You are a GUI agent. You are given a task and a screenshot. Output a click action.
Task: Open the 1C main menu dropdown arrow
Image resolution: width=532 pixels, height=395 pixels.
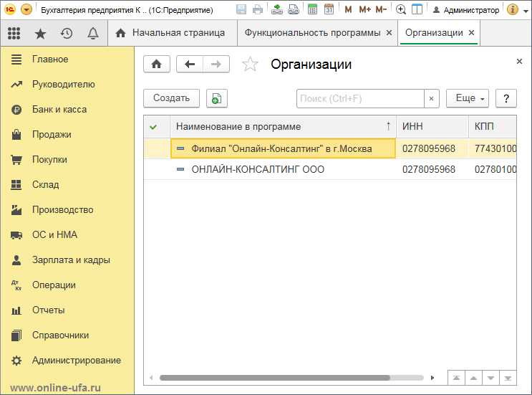click(x=26, y=9)
